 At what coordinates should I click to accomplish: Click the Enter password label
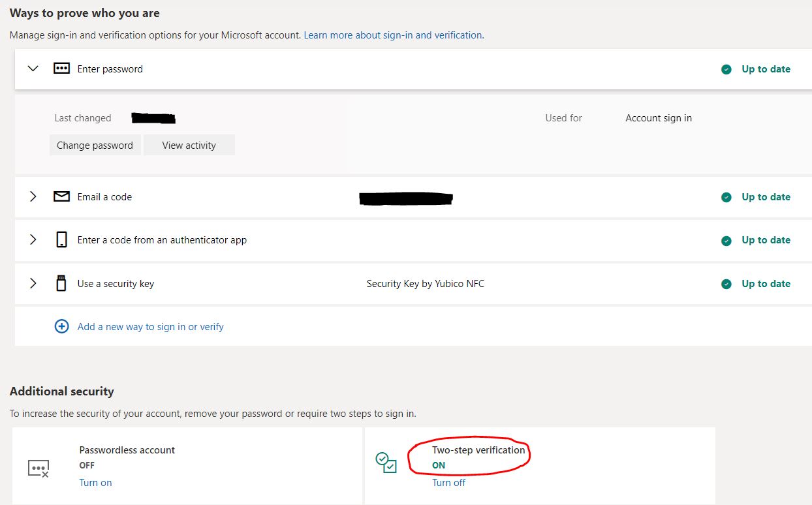pyautogui.click(x=110, y=69)
